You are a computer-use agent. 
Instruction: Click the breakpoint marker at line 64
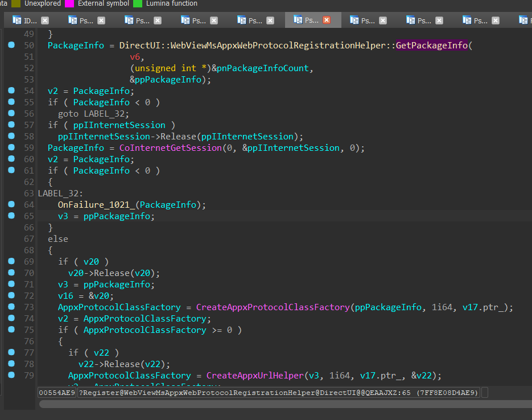coord(11,204)
